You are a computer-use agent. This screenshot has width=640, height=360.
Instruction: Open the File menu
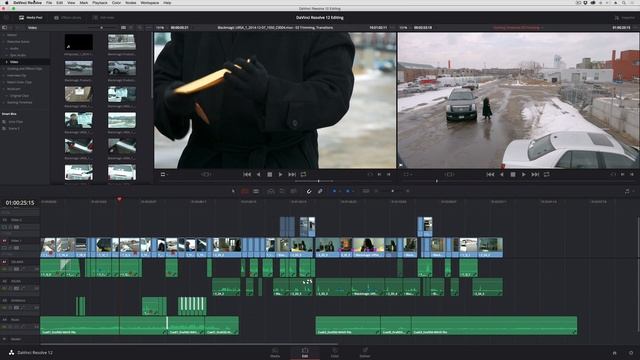[x=49, y=2]
